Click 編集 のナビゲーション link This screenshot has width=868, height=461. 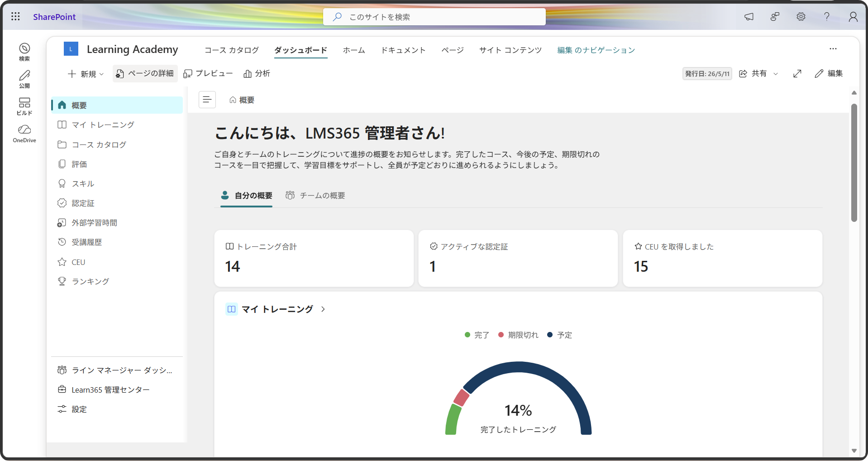coord(596,50)
